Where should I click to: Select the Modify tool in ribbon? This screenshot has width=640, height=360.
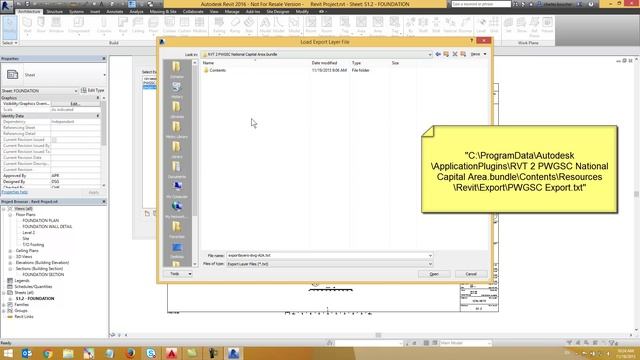coord(10,27)
